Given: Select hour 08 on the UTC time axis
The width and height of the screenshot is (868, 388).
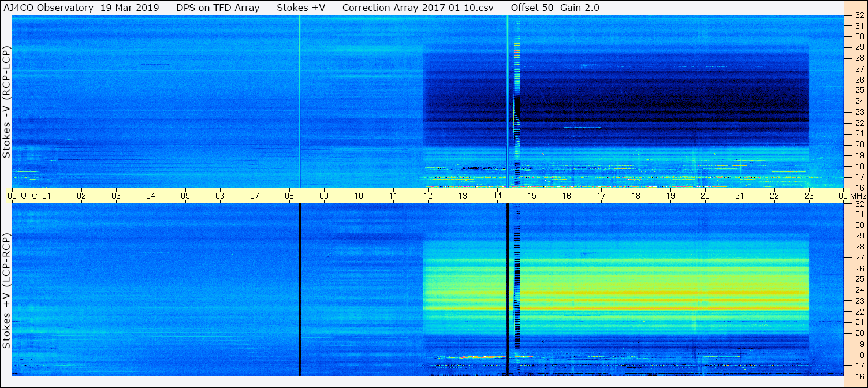Looking at the screenshot, I should (289, 196).
